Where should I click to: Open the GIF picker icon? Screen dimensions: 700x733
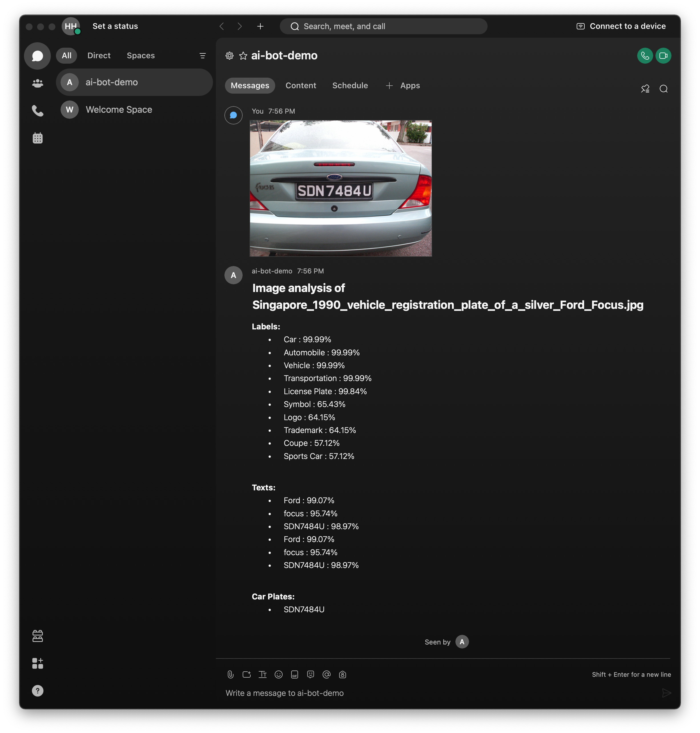pos(294,674)
